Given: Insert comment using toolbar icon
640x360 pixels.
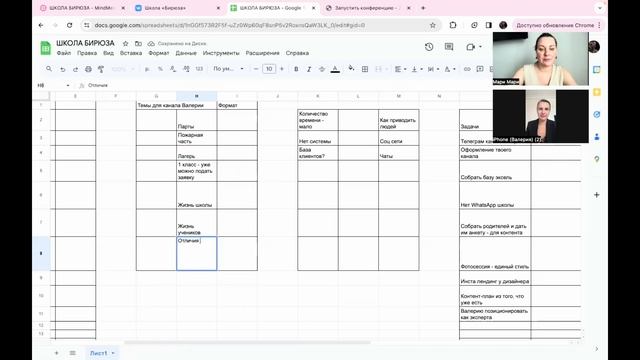Looking at the screenshot, I should [480, 69].
